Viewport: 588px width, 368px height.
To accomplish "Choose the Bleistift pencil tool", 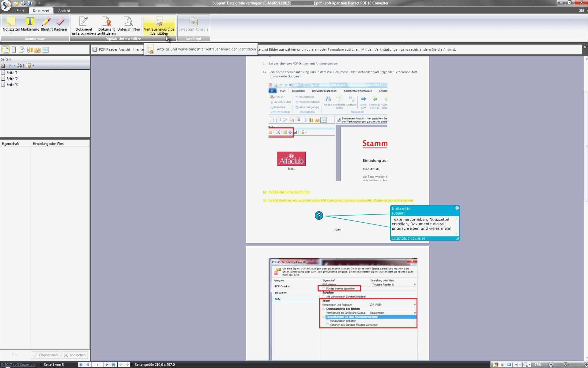I will 47,24.
